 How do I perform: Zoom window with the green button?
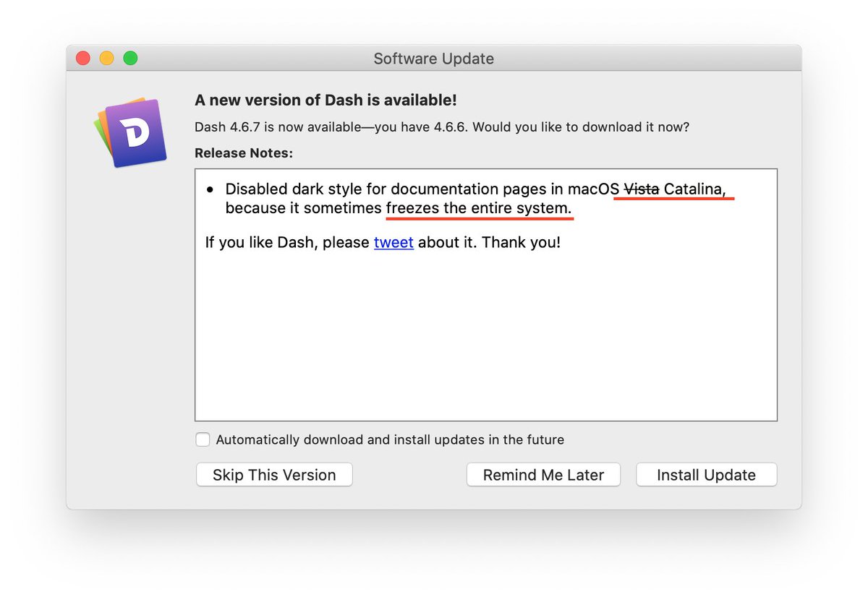(x=130, y=59)
